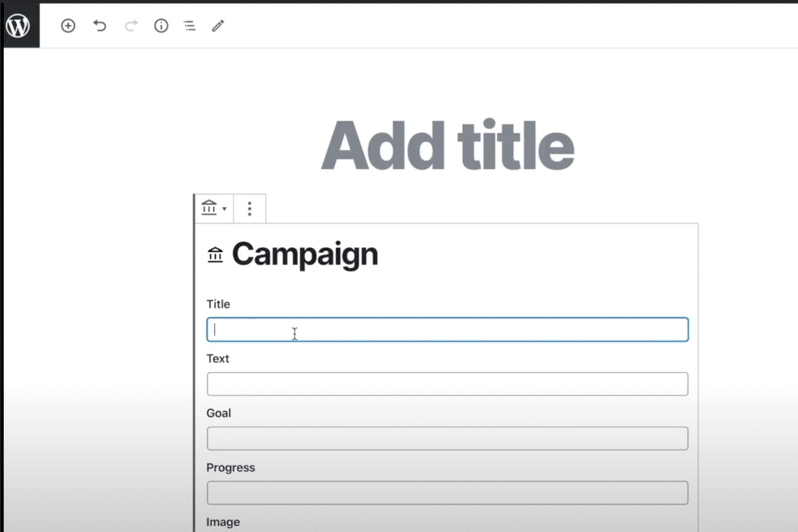Select the Goal input field
This screenshot has height=532, width=798.
coord(447,439)
